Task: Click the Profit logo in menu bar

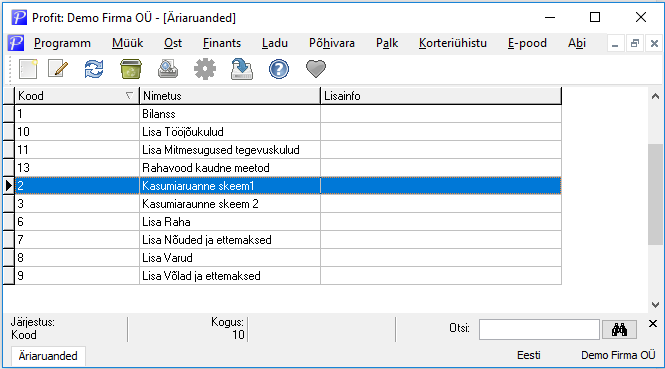Action: (16, 43)
